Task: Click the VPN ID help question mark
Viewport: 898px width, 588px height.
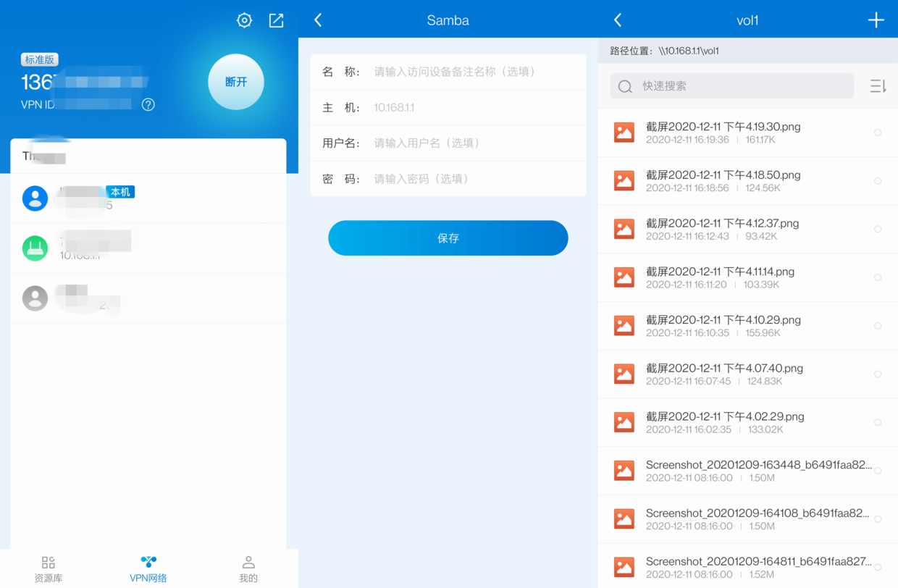Action: point(148,104)
